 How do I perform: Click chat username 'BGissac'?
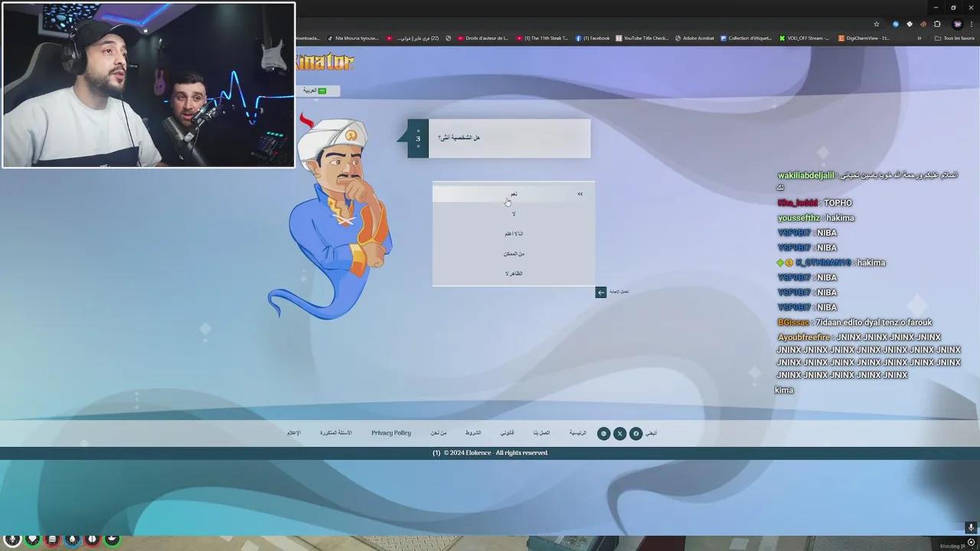pyautogui.click(x=794, y=322)
